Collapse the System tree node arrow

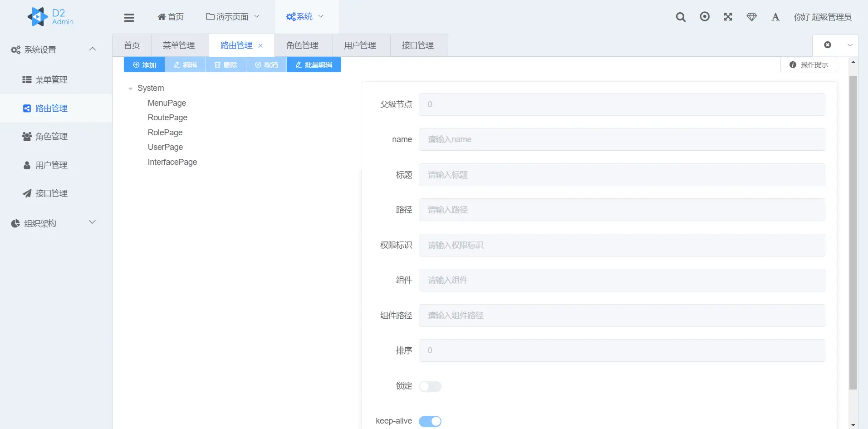[x=130, y=89]
